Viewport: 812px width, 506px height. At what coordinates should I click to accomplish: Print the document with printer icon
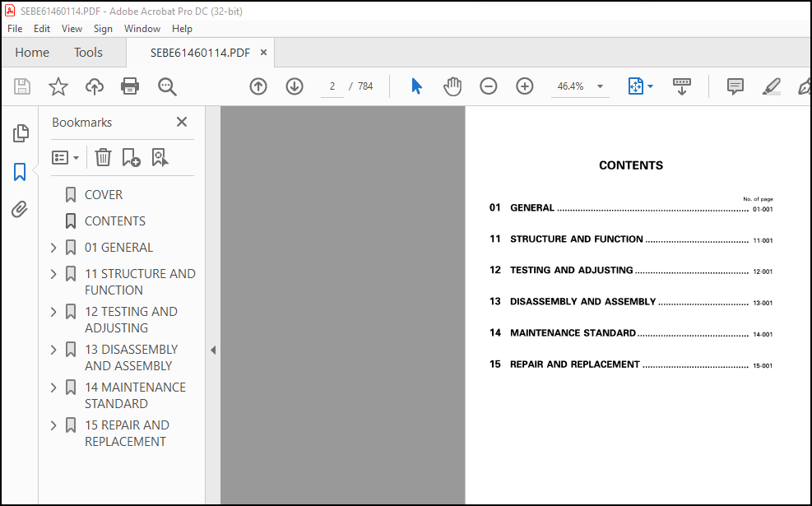point(130,86)
